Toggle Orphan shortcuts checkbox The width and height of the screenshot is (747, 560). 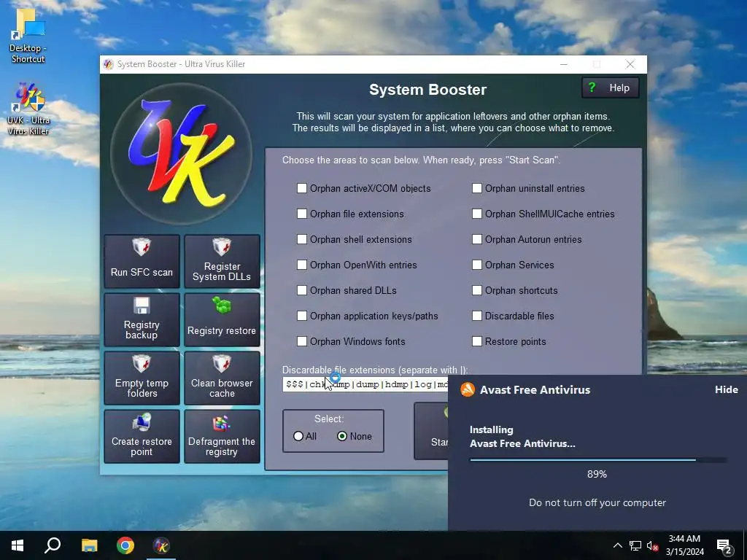[x=477, y=290]
